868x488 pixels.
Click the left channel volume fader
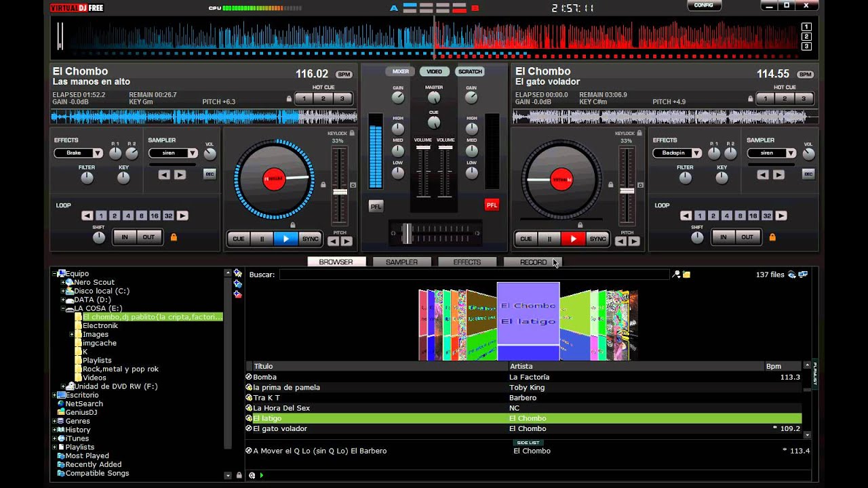point(423,148)
